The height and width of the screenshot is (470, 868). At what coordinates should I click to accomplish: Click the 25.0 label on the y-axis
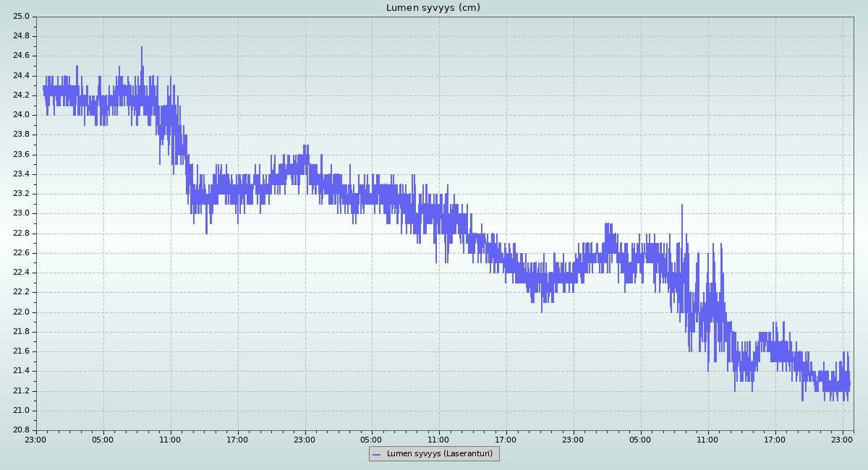pos(22,17)
